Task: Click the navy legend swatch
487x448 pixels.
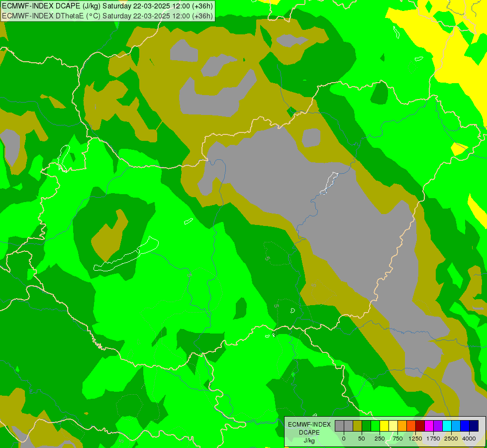Action: 474,426
